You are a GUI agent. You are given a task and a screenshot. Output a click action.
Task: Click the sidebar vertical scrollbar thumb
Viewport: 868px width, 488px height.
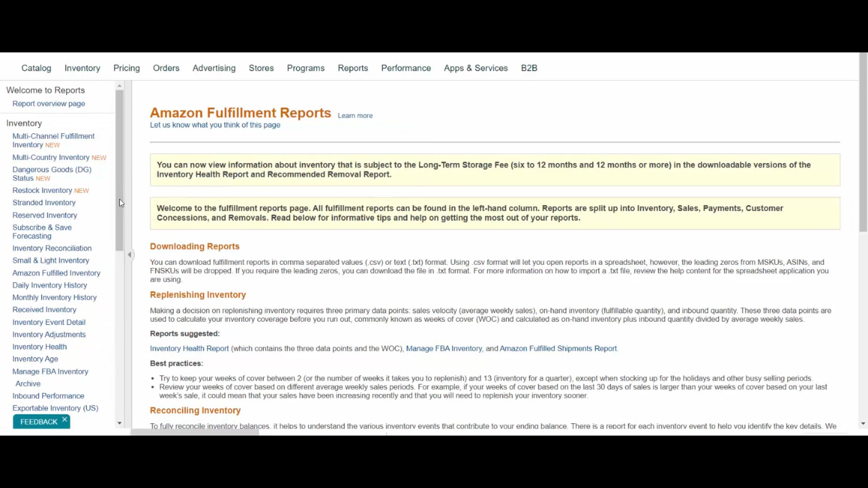point(119,171)
